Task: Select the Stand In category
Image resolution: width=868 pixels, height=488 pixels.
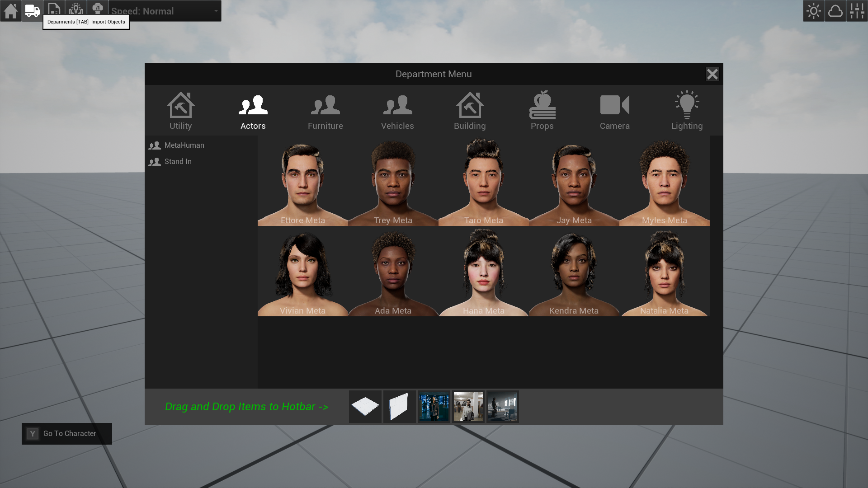Action: [x=201, y=161]
